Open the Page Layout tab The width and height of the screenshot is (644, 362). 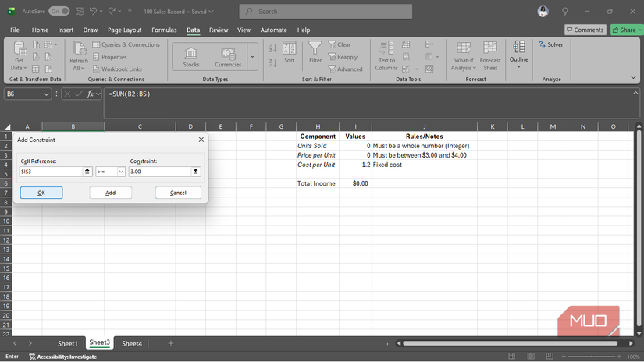point(124,30)
